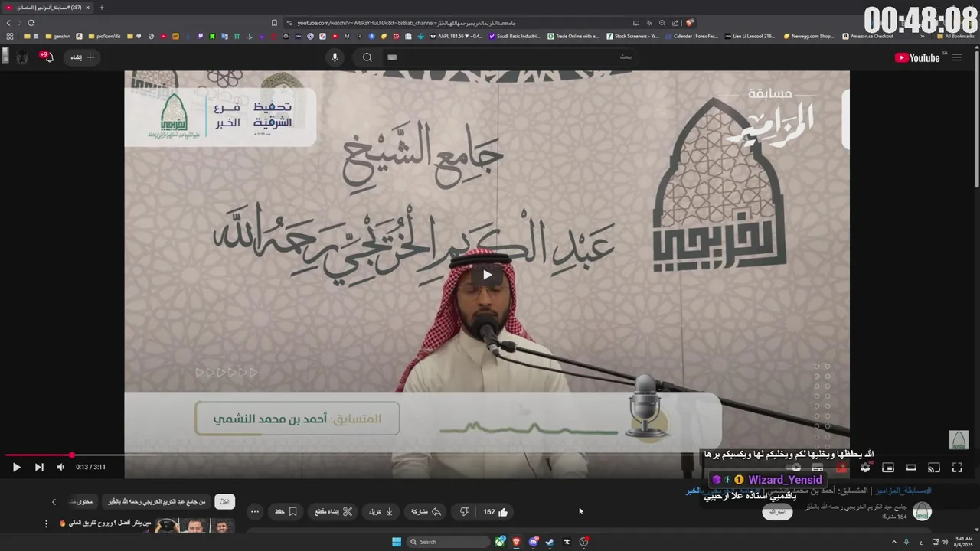Open a new browser tab
This screenshot has height=551, width=980.
click(x=101, y=8)
